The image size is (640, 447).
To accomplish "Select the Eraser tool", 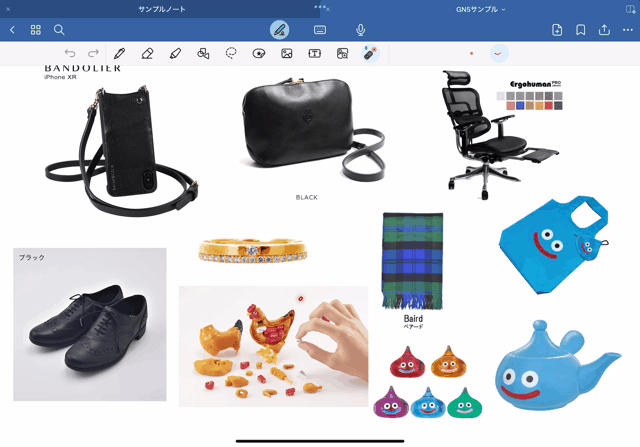I will (147, 53).
